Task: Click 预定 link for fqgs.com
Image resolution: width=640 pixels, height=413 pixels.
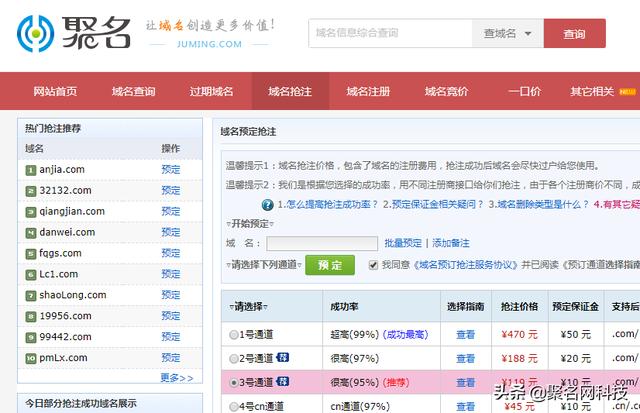Action: point(171,253)
